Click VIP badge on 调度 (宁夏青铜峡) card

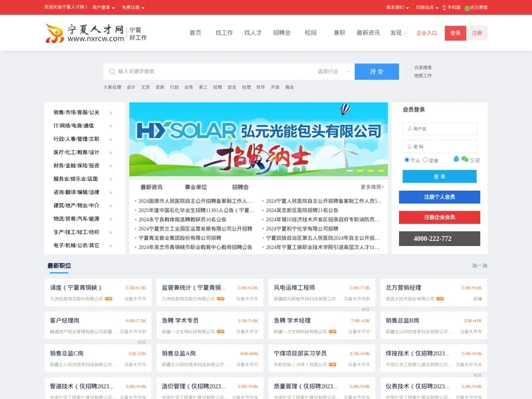(x=109, y=299)
